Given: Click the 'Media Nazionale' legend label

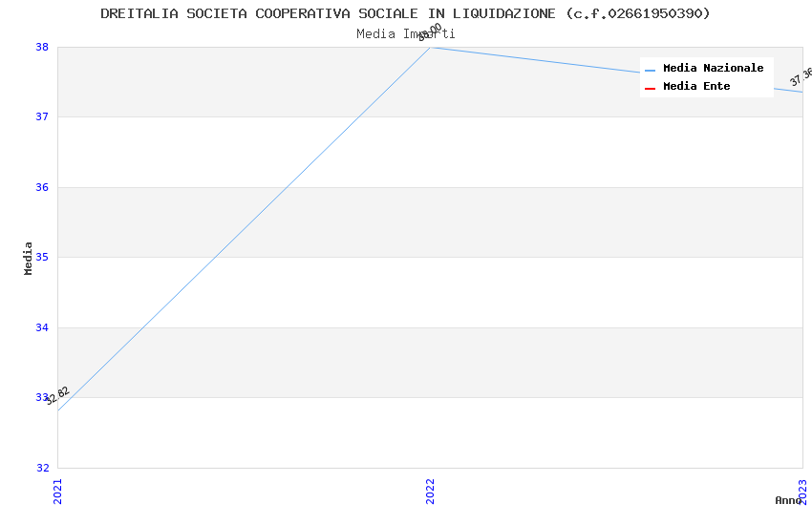Looking at the screenshot, I should pos(713,68).
